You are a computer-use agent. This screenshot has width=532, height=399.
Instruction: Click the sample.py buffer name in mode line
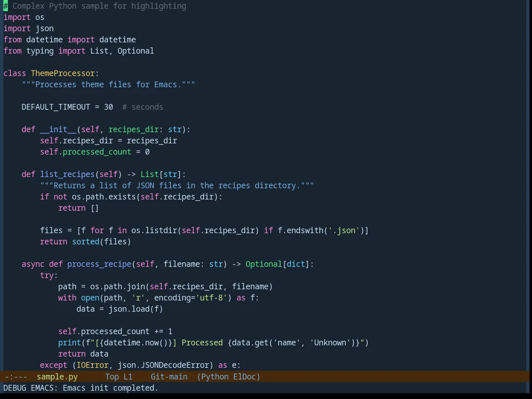57,377
